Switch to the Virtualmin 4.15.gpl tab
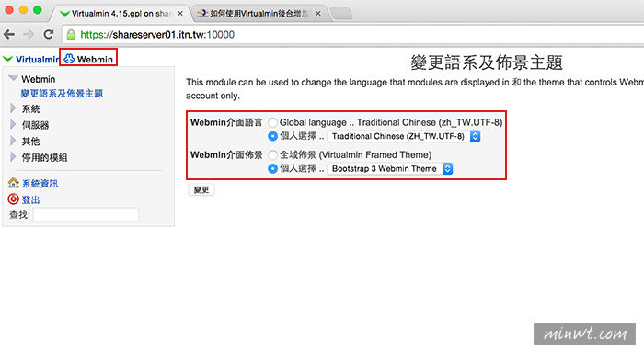The width and height of the screenshot is (644, 352). click(121, 14)
